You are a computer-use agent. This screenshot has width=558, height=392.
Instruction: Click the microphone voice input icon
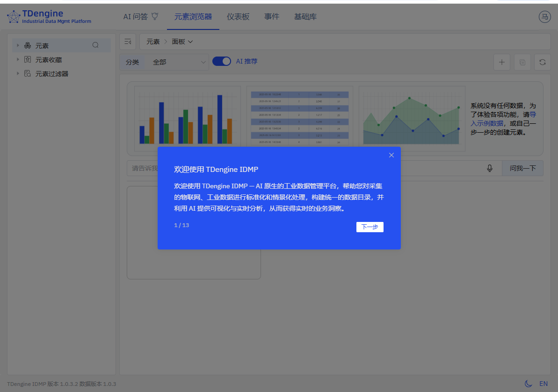coord(490,168)
